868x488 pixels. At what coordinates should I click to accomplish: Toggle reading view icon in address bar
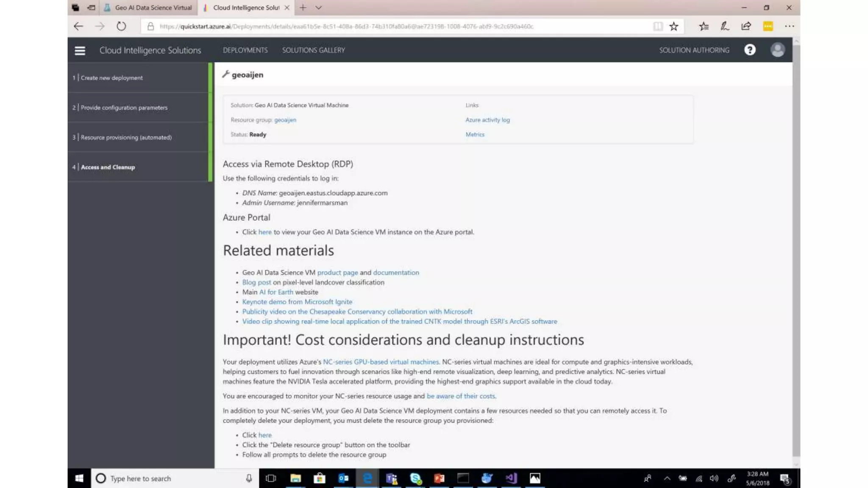tap(658, 26)
